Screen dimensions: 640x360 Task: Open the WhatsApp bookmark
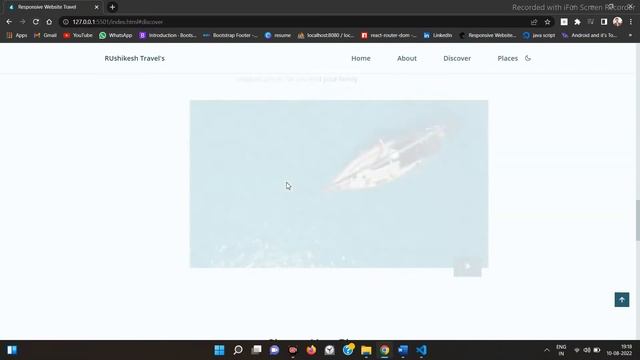coord(116,36)
